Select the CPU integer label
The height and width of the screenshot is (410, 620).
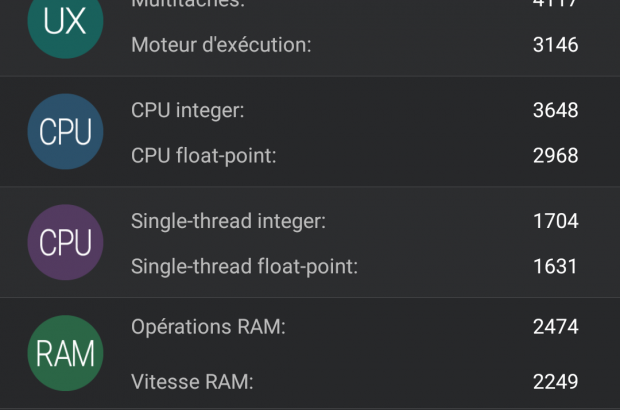point(188,110)
